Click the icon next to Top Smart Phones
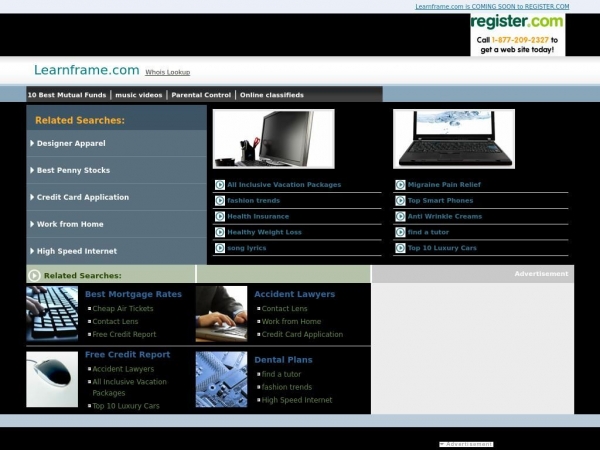 click(400, 201)
